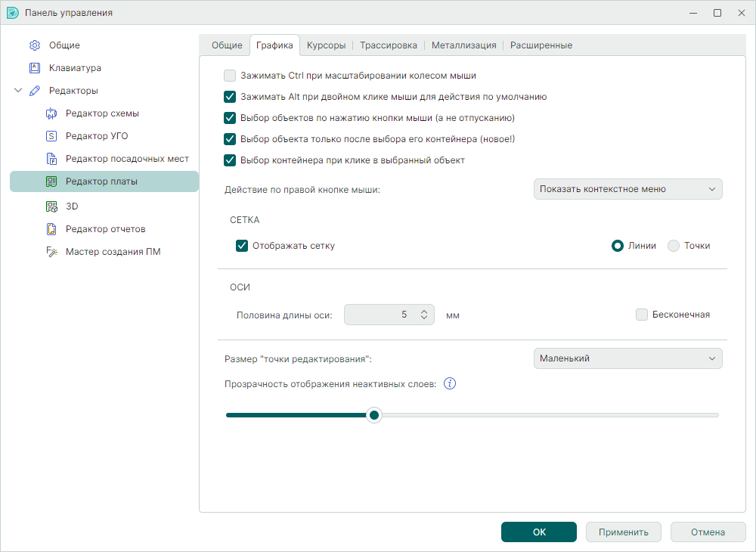Viewport: 756px width, 552px height.
Task: Select Редактор посадочных мест tree item
Action: (x=127, y=159)
